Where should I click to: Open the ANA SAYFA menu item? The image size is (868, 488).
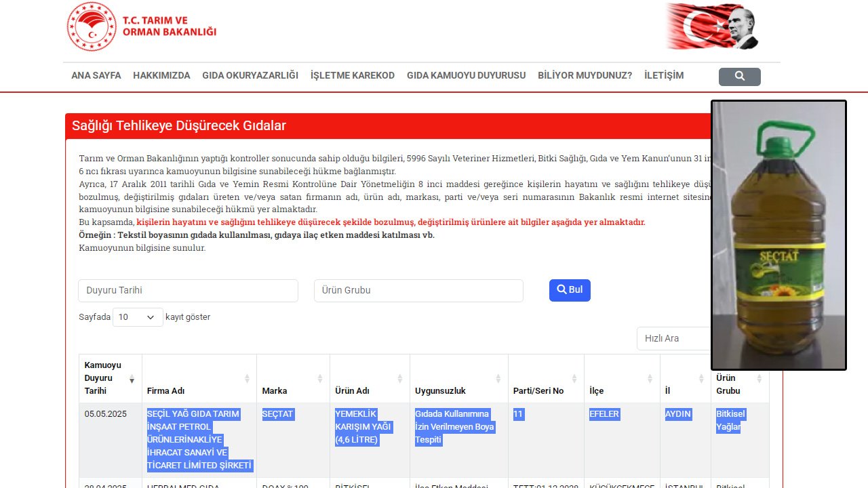[96, 75]
